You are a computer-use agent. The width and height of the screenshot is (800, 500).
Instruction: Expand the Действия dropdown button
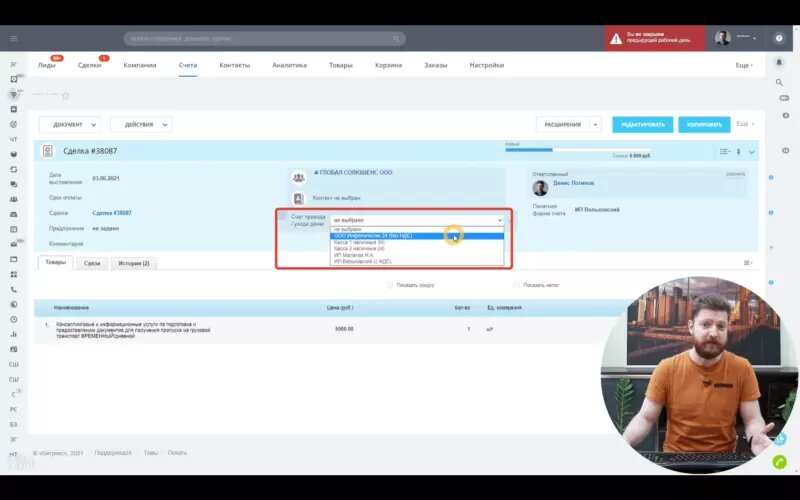click(x=141, y=124)
